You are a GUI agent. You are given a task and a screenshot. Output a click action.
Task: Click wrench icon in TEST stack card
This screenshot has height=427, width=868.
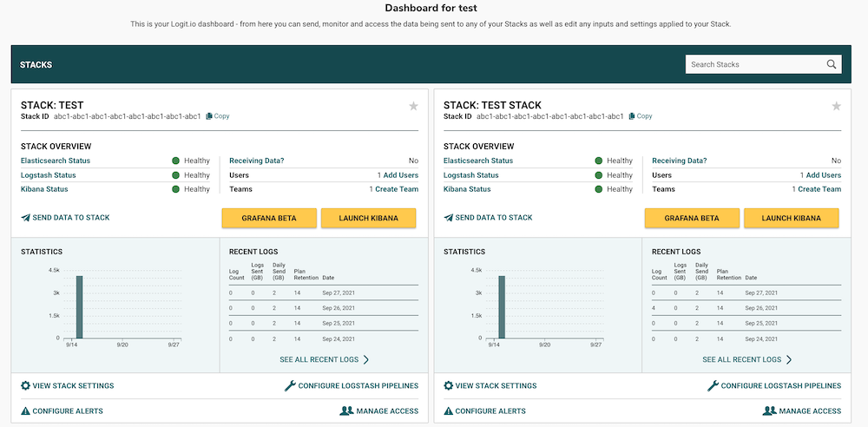290,385
